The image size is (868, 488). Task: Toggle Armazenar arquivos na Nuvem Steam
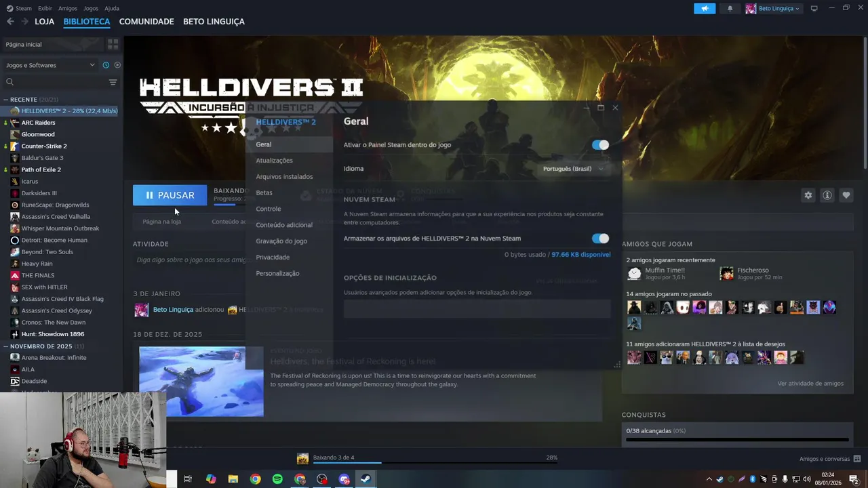tap(600, 239)
